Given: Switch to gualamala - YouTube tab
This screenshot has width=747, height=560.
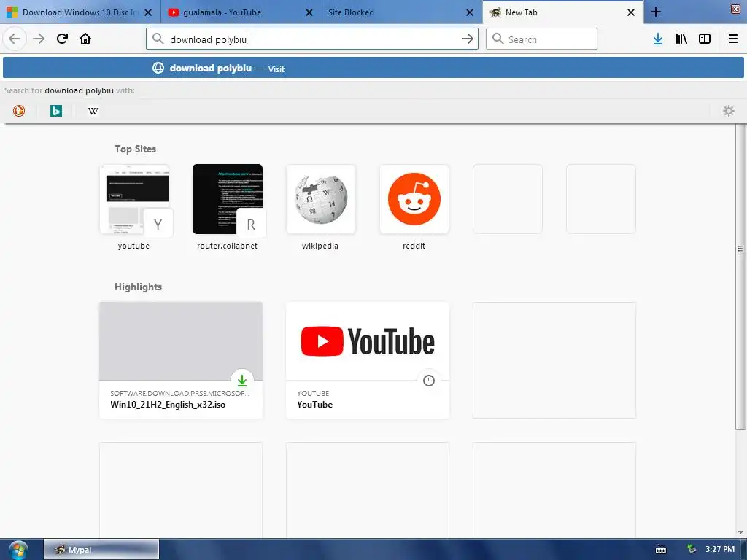Looking at the screenshot, I should point(241,12).
